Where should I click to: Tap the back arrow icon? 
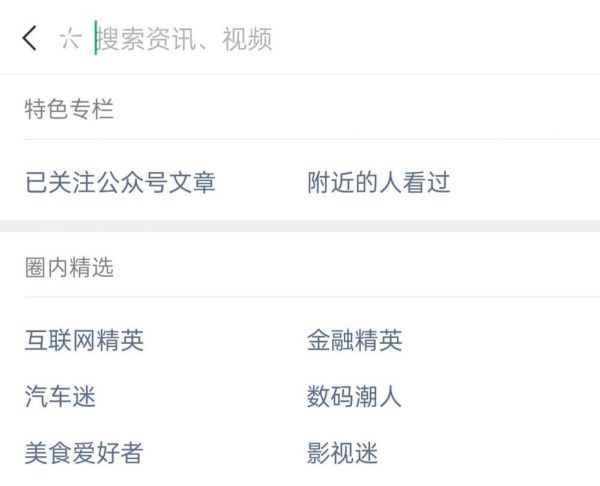tap(30, 39)
